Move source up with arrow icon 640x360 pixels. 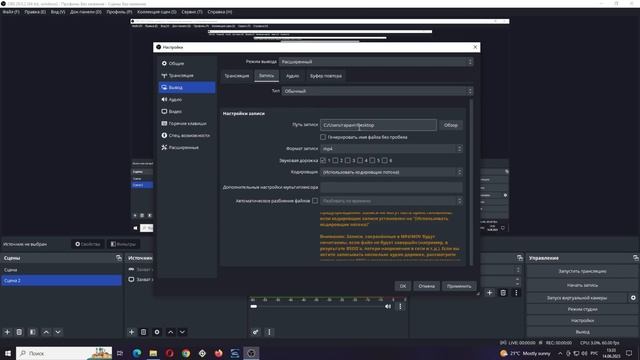tap(171, 332)
